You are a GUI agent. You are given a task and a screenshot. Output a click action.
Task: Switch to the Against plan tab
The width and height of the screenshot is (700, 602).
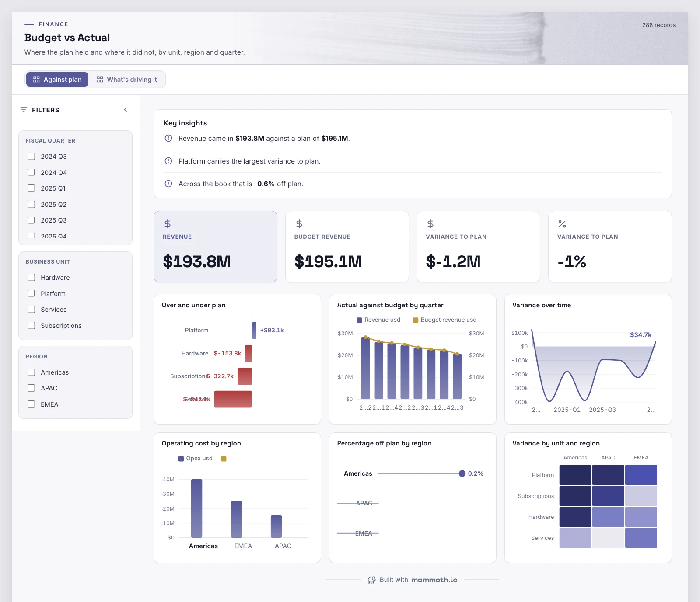tap(57, 79)
